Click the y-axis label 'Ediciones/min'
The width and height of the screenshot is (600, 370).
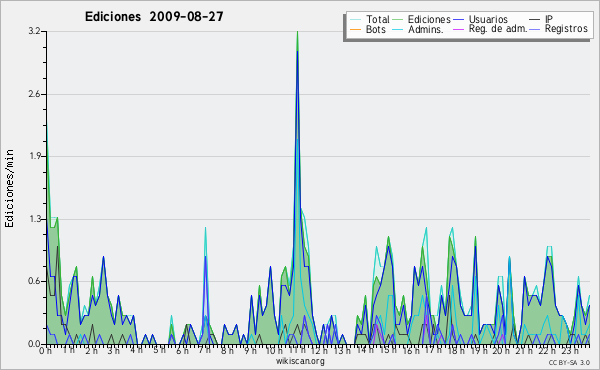(x=9, y=188)
